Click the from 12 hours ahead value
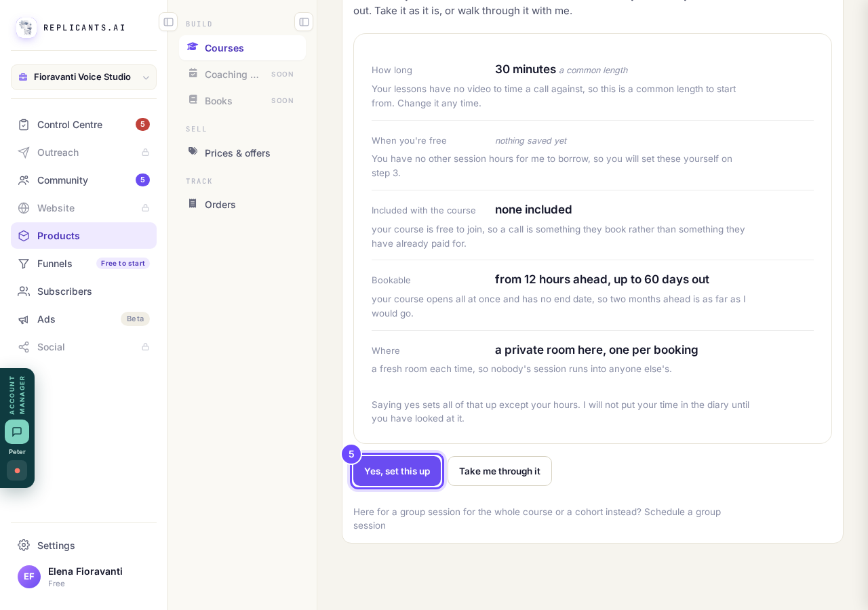The image size is (868, 610). [x=602, y=279]
